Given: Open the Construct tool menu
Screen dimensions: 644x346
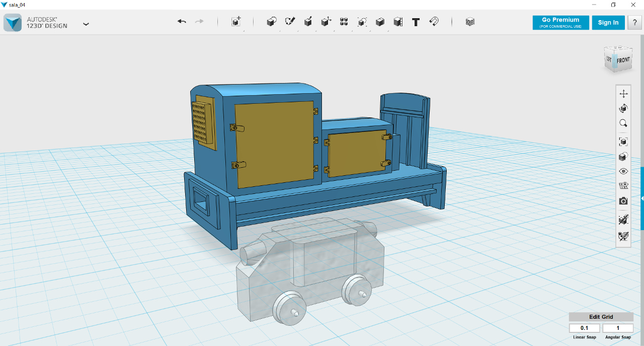Looking at the screenshot, I should click(x=308, y=22).
